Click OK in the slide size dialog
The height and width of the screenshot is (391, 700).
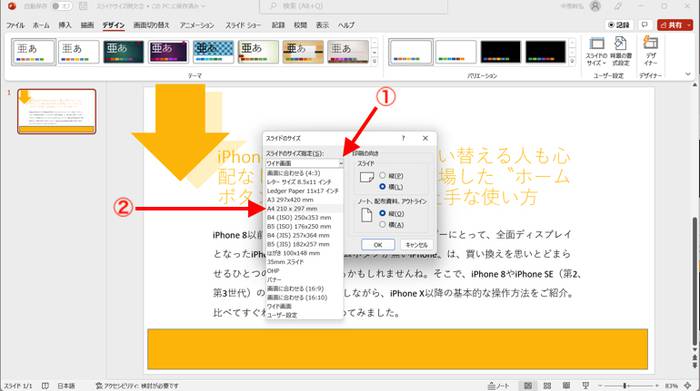coord(378,245)
